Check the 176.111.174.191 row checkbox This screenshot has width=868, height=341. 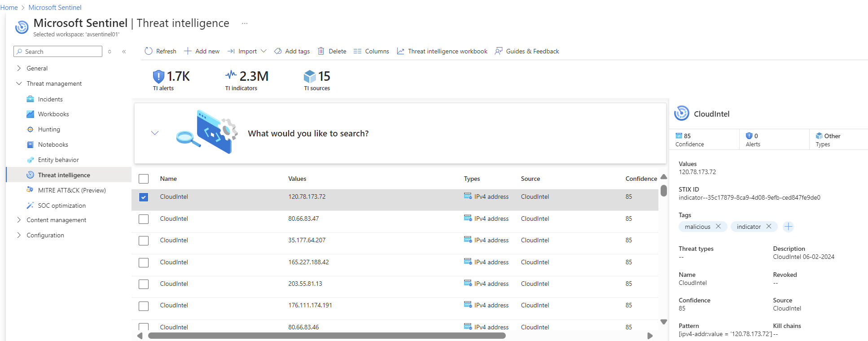pos(144,306)
